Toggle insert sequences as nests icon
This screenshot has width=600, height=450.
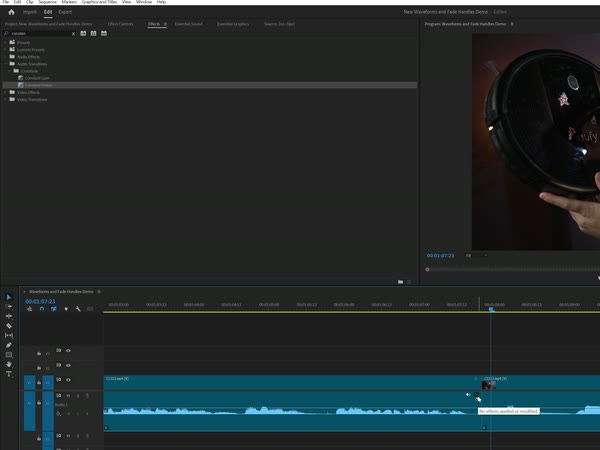click(x=29, y=309)
